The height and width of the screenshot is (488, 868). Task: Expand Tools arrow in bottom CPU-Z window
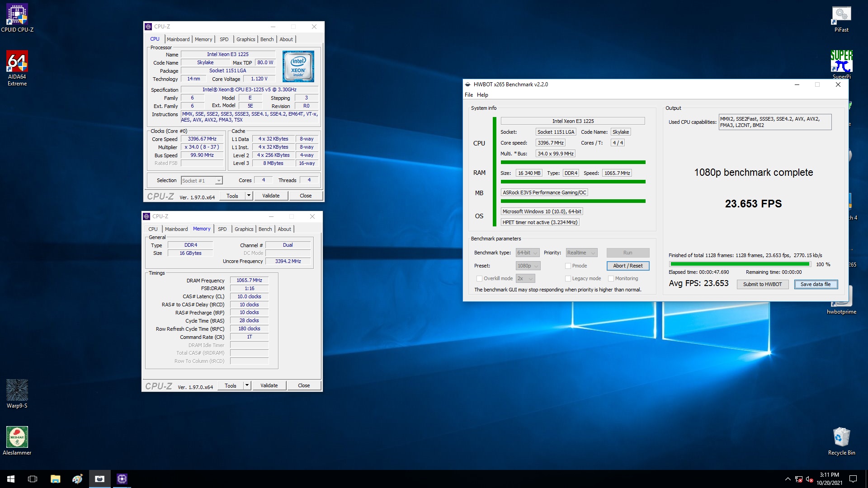247,385
